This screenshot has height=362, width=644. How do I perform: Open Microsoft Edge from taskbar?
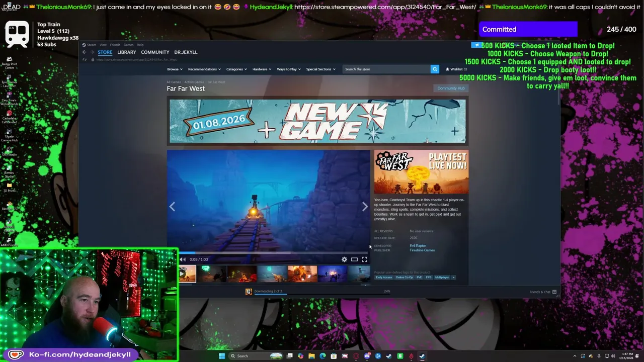tap(323, 356)
